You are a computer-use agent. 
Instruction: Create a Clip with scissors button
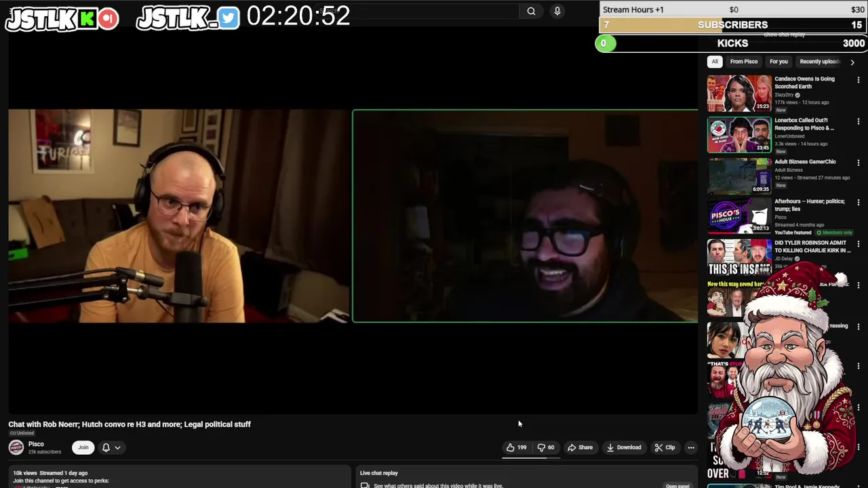[665, 447]
